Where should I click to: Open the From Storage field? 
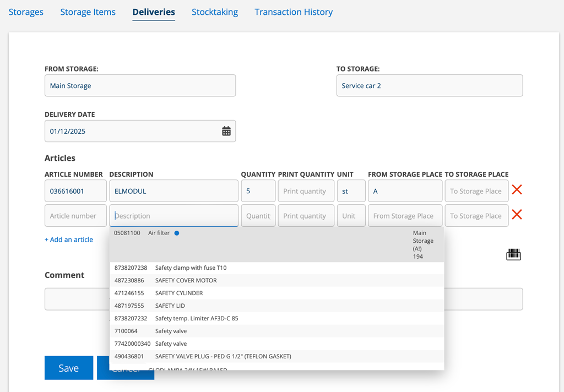point(140,86)
